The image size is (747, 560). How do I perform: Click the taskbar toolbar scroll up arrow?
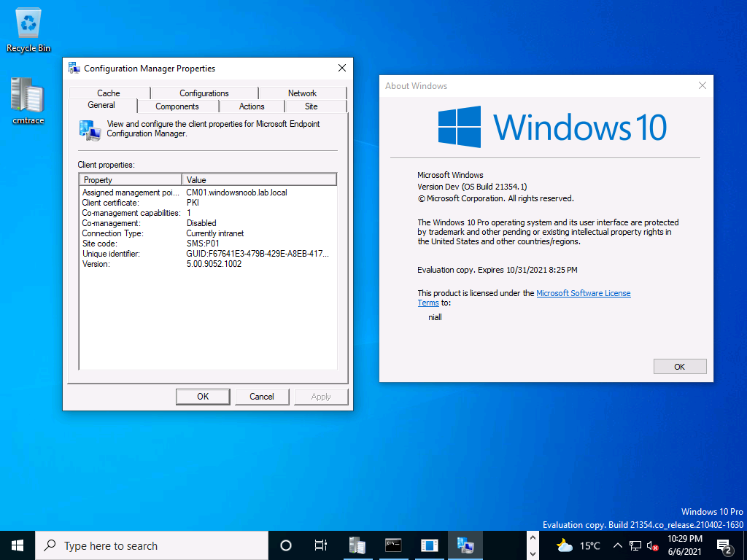(x=533, y=539)
